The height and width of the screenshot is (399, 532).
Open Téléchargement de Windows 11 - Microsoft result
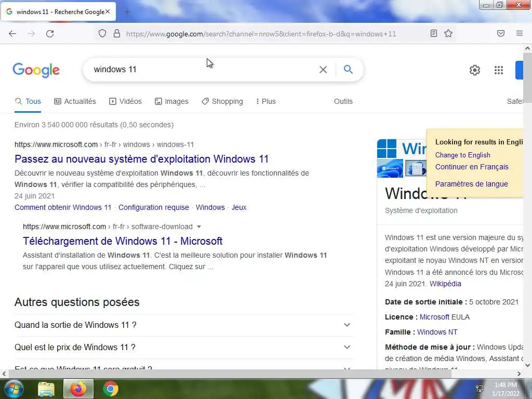pyautogui.click(x=123, y=241)
